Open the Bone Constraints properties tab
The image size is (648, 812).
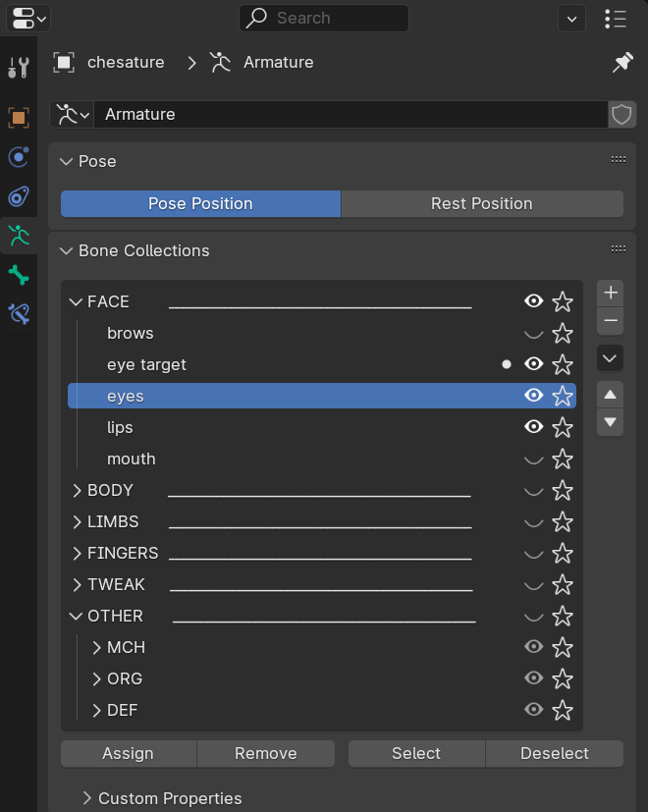click(x=19, y=314)
